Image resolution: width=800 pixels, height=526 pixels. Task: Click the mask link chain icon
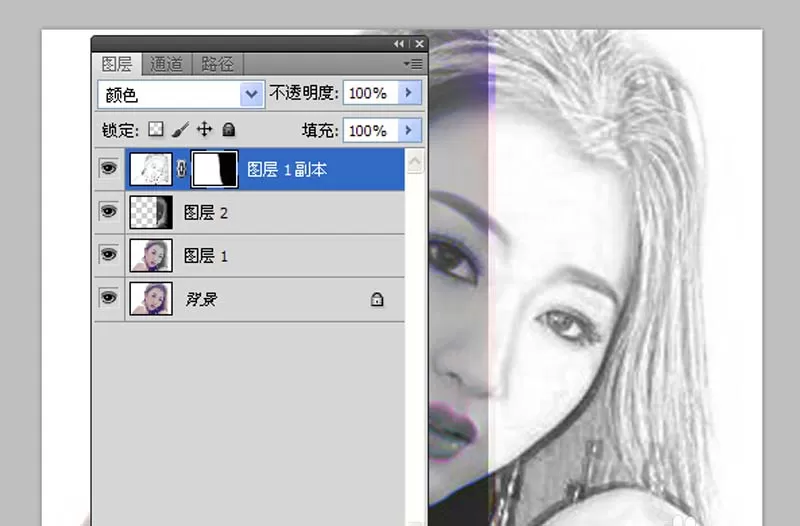pyautogui.click(x=181, y=169)
